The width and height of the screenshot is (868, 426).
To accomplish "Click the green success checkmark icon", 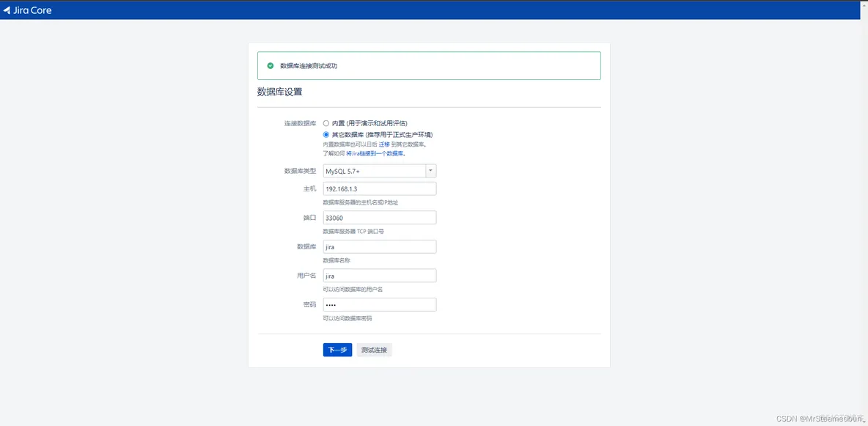I will 270,65.
